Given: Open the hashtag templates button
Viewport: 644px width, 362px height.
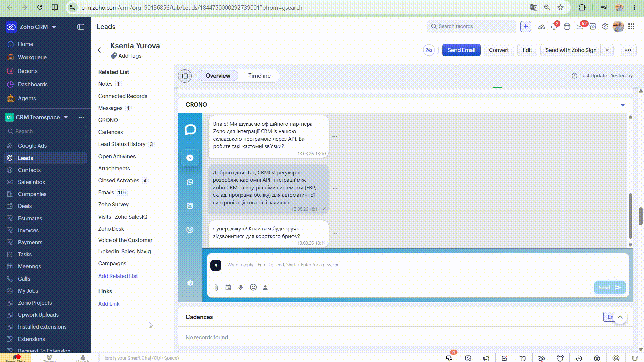Looking at the screenshot, I should pyautogui.click(x=216, y=265).
